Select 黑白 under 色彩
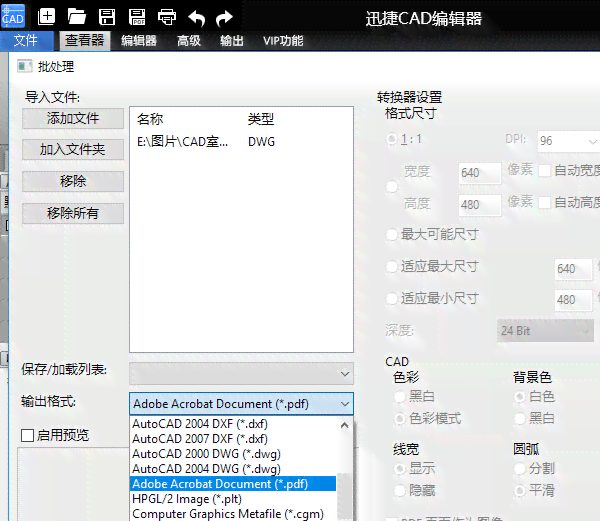This screenshot has width=600, height=521. [399, 397]
